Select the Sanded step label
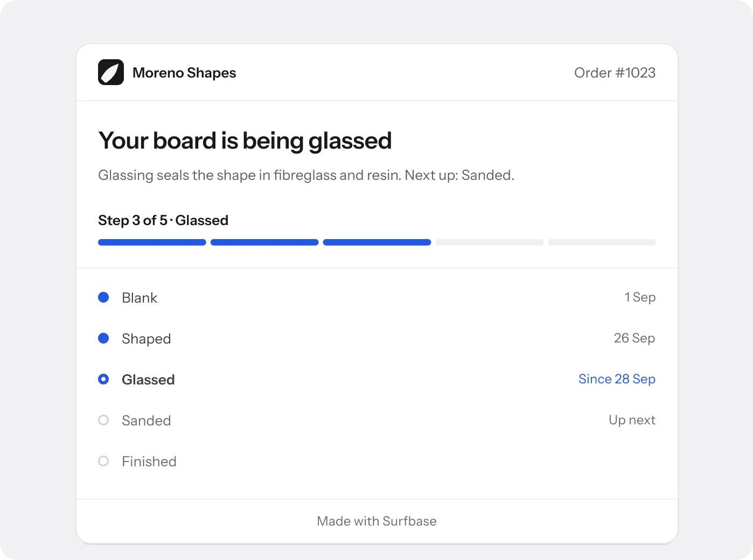Image resolution: width=753 pixels, height=560 pixels. tap(147, 421)
